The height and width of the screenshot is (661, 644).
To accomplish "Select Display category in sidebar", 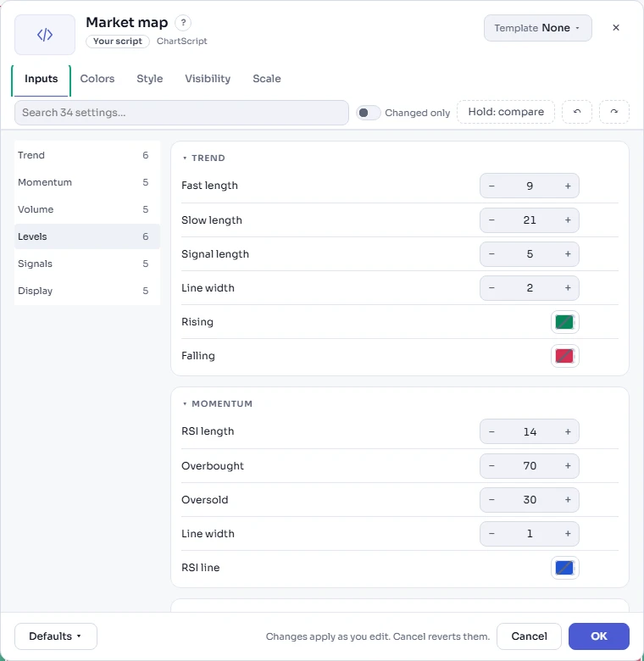I will [x=86, y=291].
